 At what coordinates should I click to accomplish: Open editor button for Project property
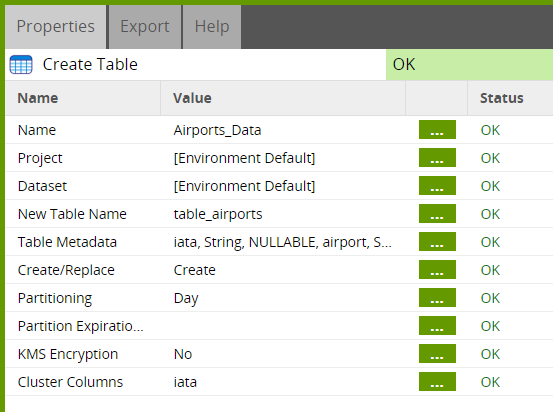tap(437, 158)
